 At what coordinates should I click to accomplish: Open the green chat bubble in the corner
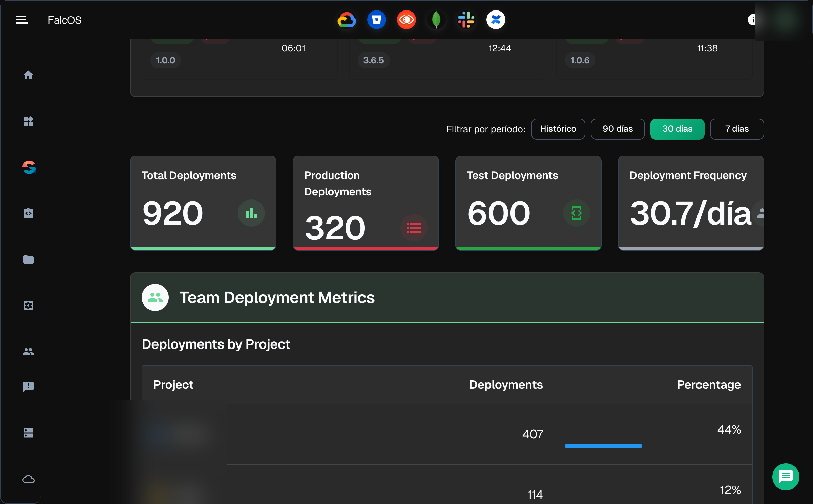click(786, 477)
